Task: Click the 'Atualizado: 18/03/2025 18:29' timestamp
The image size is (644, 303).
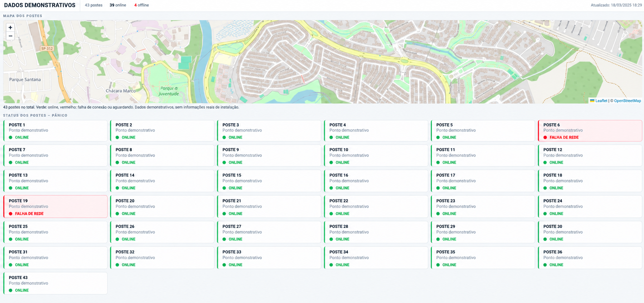Action: click(x=616, y=5)
